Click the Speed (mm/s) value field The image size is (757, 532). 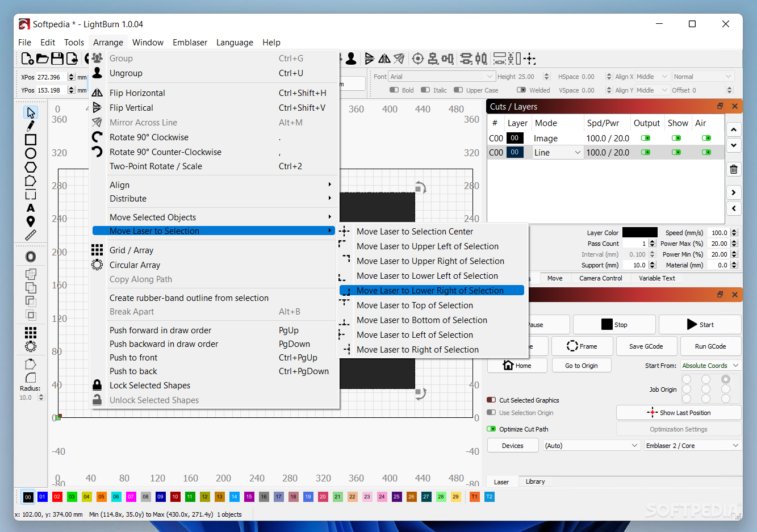(718, 232)
